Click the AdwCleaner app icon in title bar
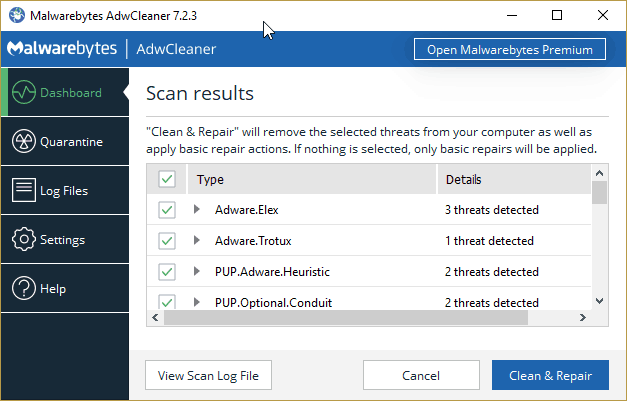The image size is (627, 401). pyautogui.click(x=17, y=16)
